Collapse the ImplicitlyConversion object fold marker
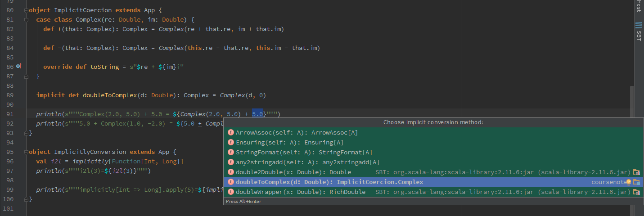 [27, 152]
